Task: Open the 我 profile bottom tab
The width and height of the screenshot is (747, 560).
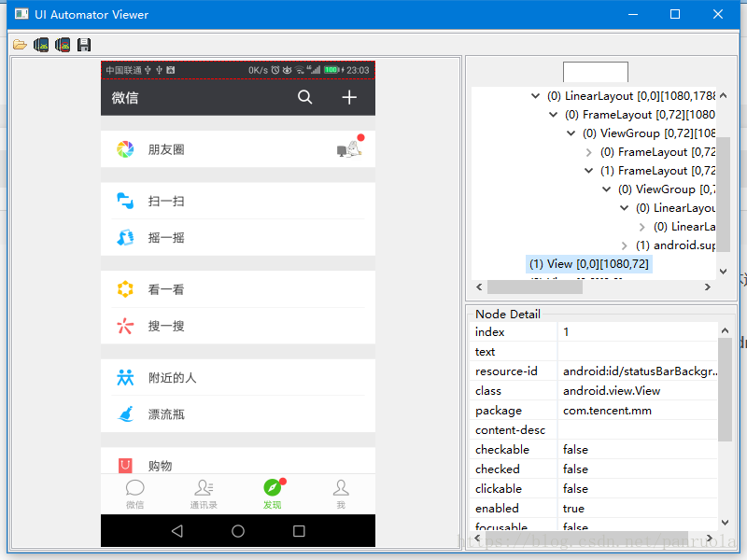Action: [x=341, y=495]
